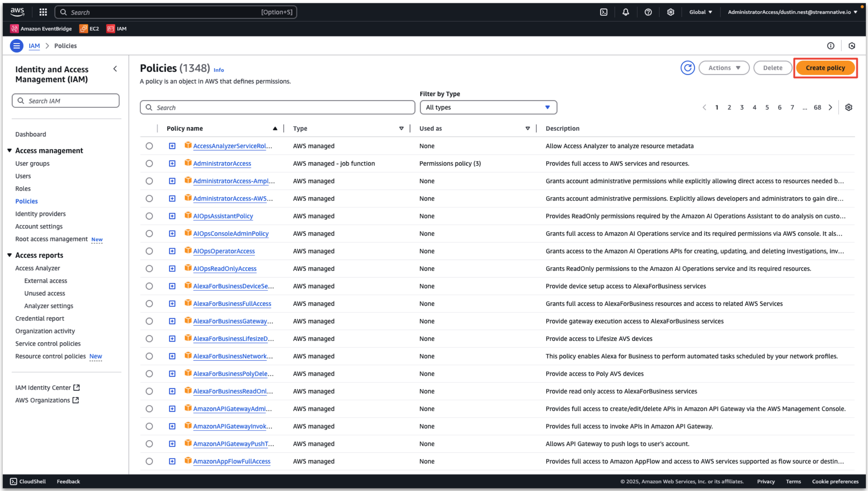Open the notifications bell icon
The image size is (868, 491).
click(x=626, y=12)
